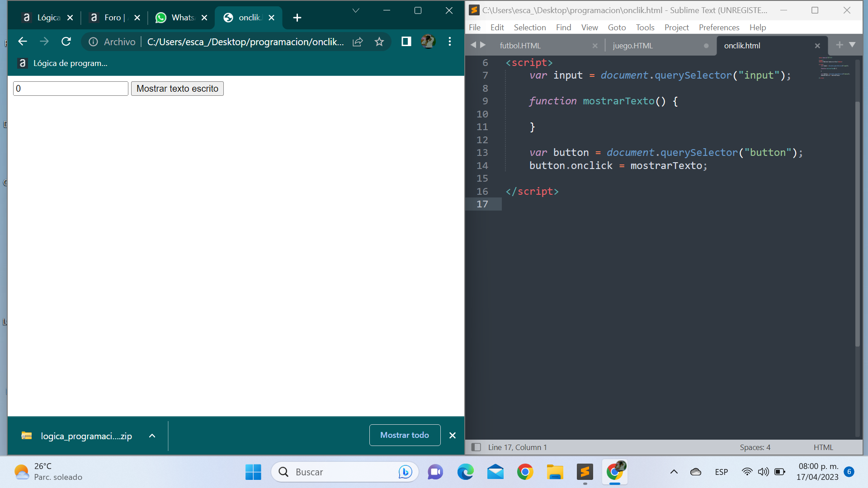Click the Chrome forward arrow
The image size is (868, 488).
[44, 42]
